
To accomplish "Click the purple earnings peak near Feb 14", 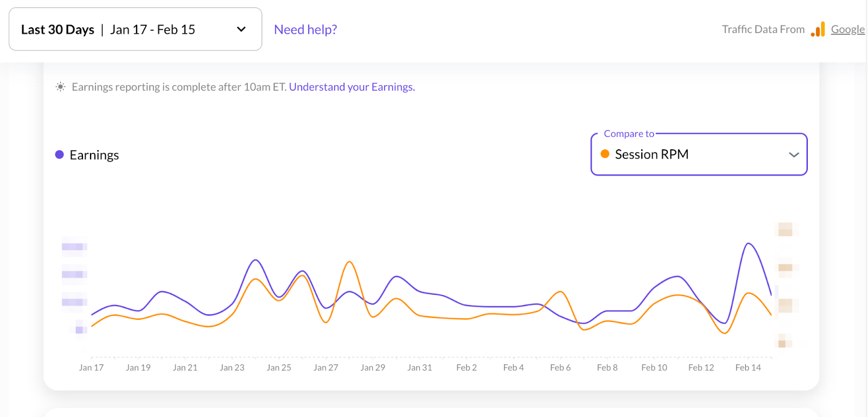I will click(749, 244).
